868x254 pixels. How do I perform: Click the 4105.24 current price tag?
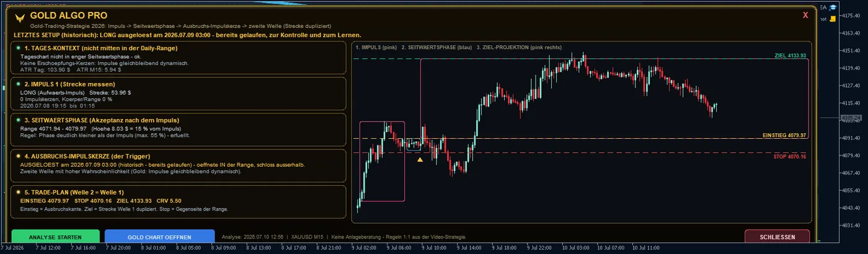[x=851, y=117]
